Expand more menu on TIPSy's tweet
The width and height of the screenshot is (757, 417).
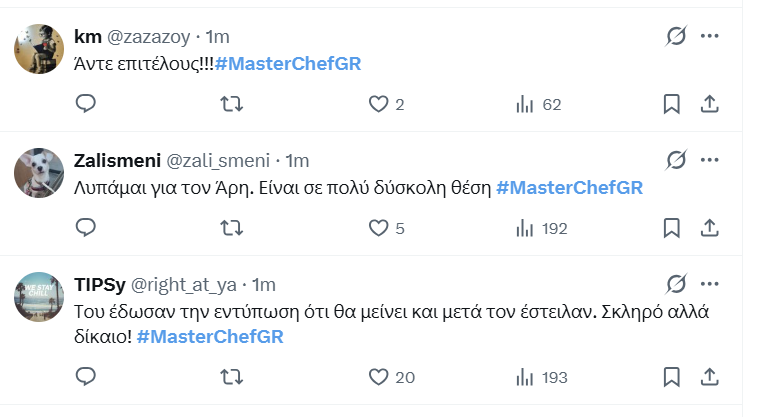pos(710,284)
